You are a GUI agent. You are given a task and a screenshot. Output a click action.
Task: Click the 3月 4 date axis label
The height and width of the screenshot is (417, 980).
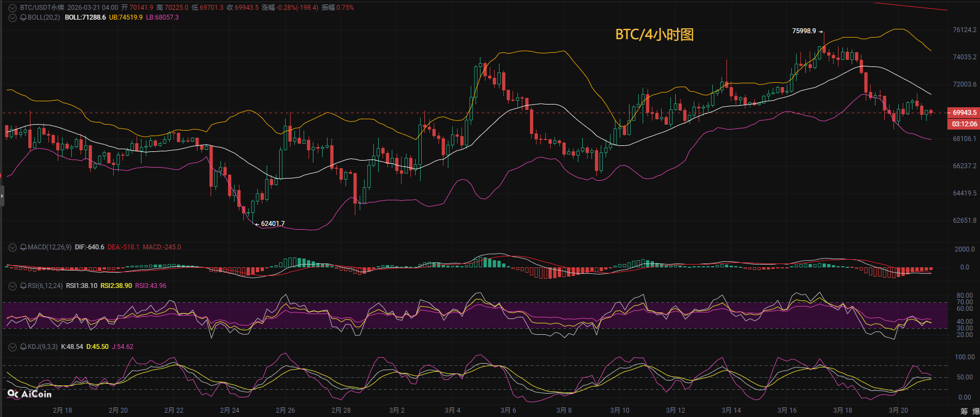pos(453,410)
